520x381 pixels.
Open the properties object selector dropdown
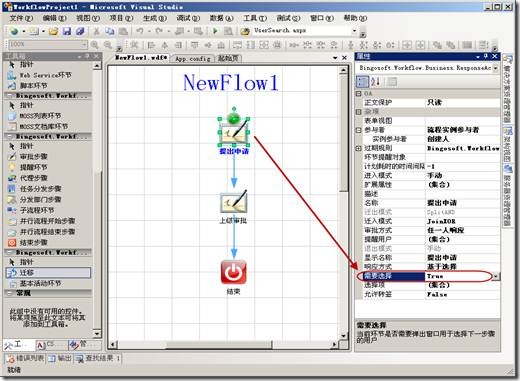(496, 68)
